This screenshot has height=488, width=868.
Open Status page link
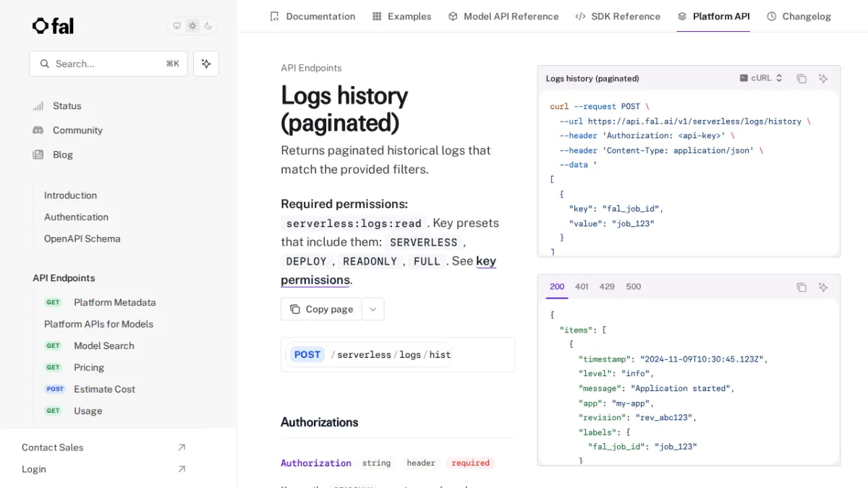(67, 106)
